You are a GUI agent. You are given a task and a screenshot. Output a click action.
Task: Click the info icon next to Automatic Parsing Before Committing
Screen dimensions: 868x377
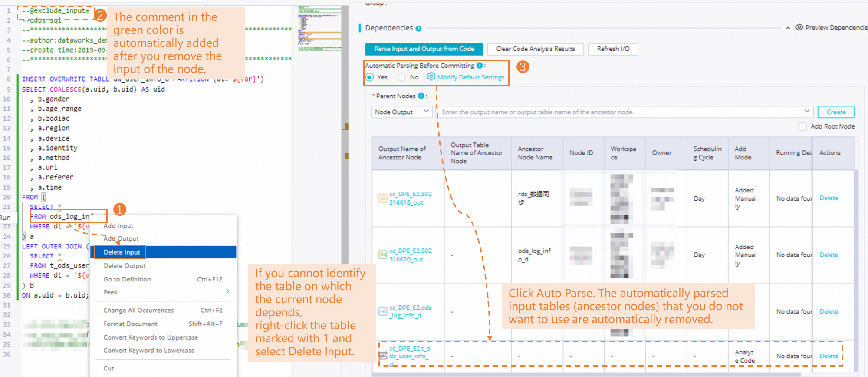[479, 66]
